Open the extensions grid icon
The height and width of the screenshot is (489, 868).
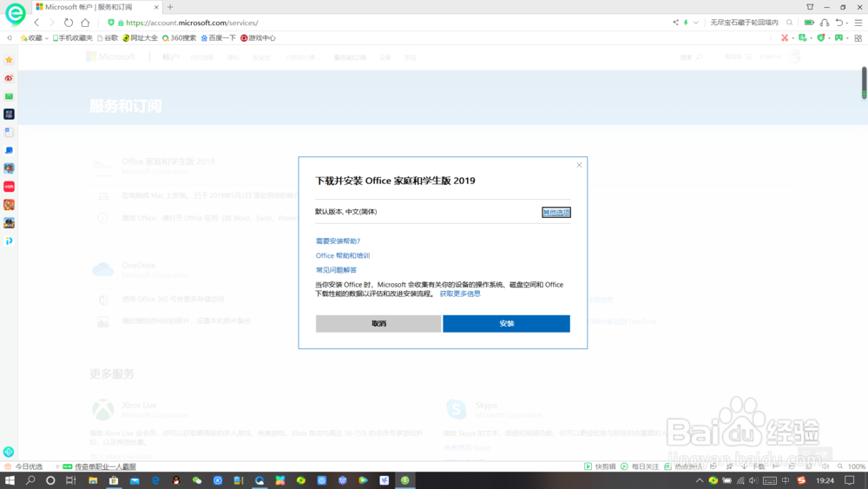(x=858, y=37)
